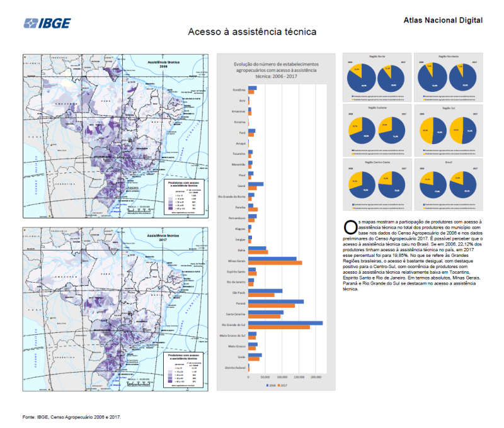The width and height of the screenshot is (504, 428).
Task: Select the 'Maranhão' chart label
Action: click(238, 164)
